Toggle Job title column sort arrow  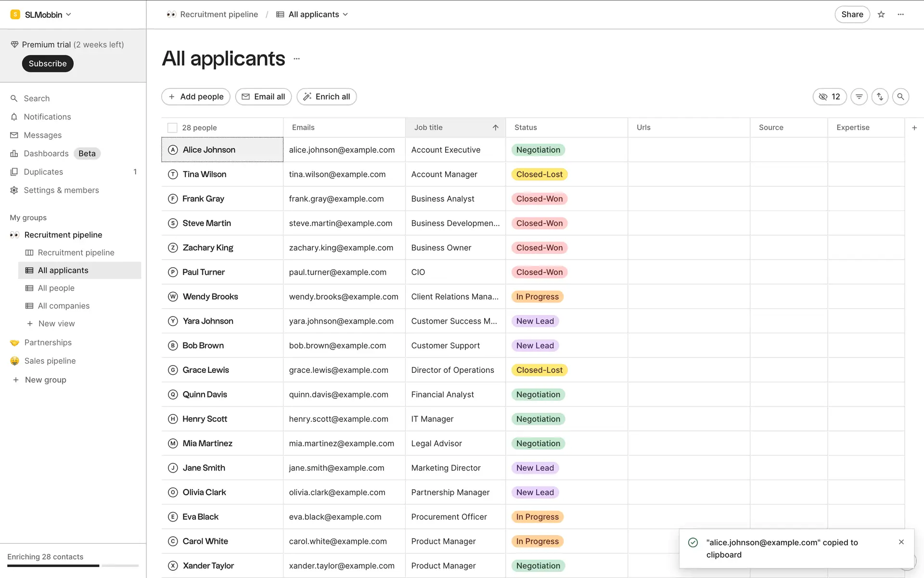tap(495, 128)
